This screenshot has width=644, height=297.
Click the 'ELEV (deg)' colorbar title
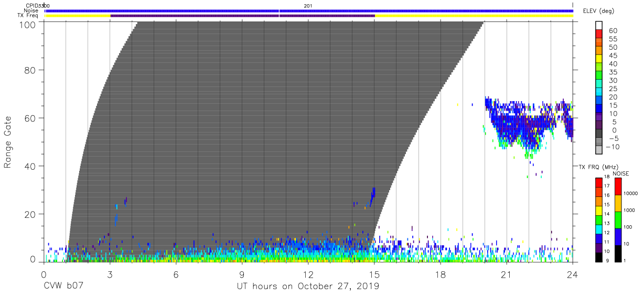[x=599, y=11]
